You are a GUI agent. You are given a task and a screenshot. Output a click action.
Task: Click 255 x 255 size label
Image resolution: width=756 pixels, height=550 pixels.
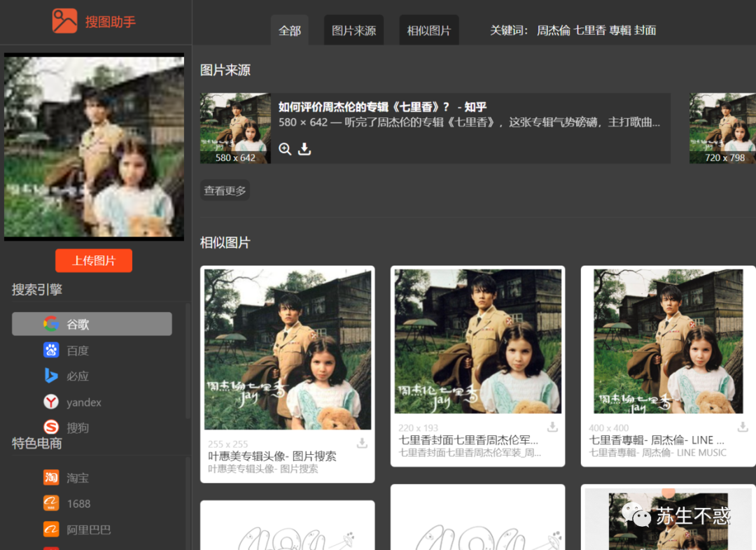point(227,444)
